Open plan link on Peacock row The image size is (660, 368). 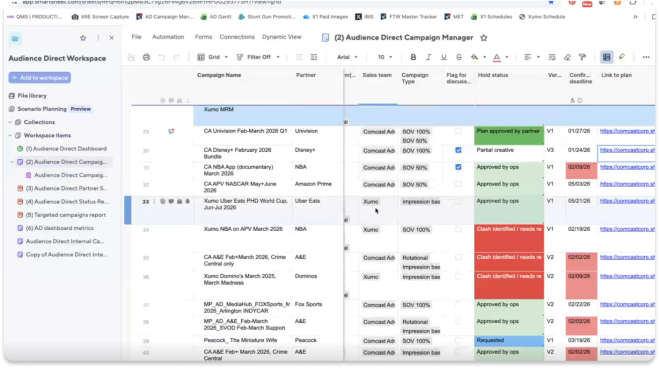pyautogui.click(x=627, y=340)
